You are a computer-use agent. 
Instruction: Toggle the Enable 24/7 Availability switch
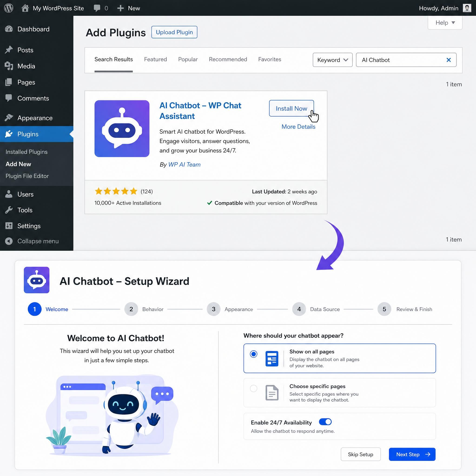pyautogui.click(x=325, y=422)
